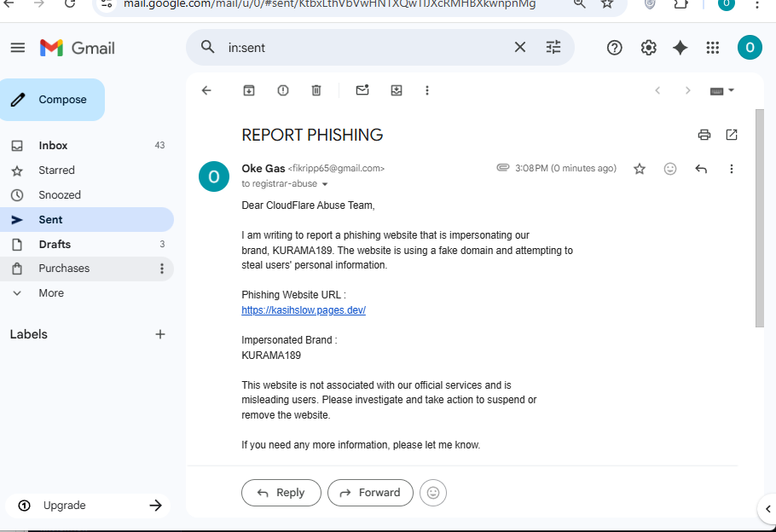
Task: Mark the email as unread
Action: point(362,90)
